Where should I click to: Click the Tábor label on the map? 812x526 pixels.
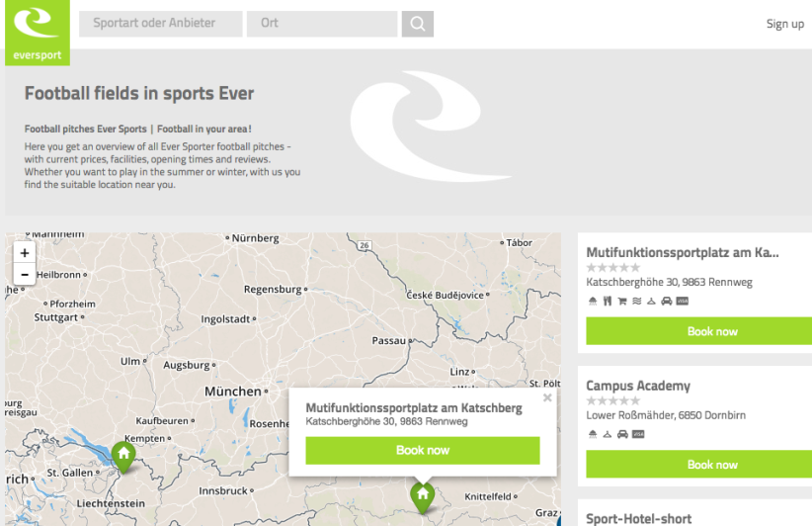tap(519, 242)
